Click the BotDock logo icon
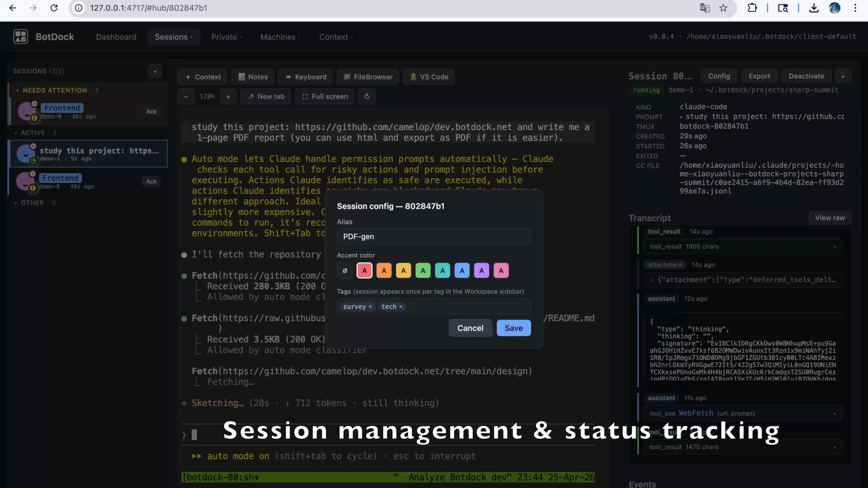This screenshot has width=868, height=488. tap(20, 36)
